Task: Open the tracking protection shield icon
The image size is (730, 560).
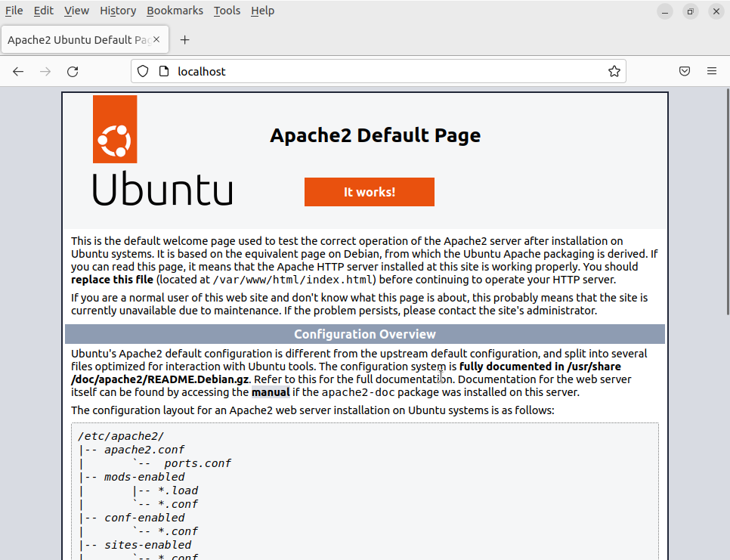Action: 143,71
